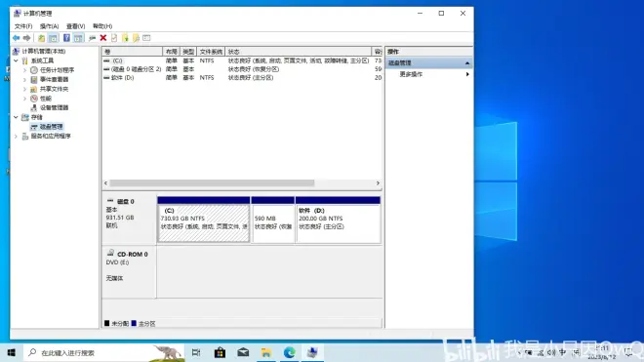Click the Properties checkmark sheet toolbar icon

(x=114, y=38)
